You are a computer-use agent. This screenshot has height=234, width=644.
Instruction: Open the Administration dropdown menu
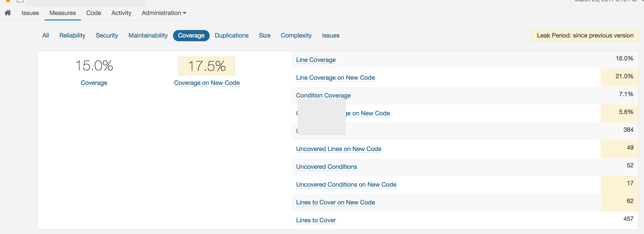click(164, 13)
